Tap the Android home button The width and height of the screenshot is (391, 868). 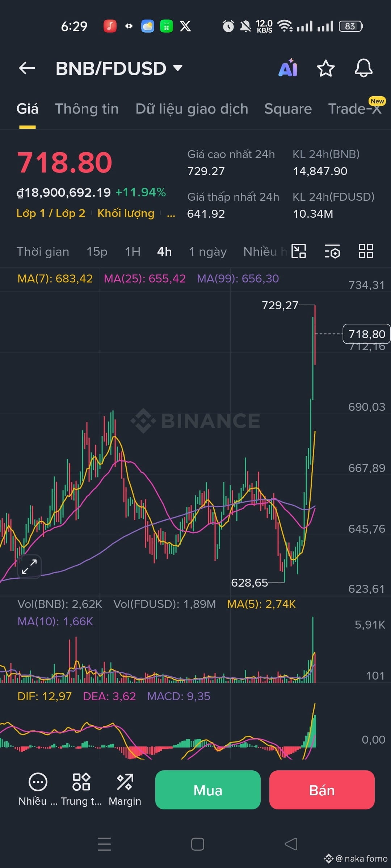point(198,844)
